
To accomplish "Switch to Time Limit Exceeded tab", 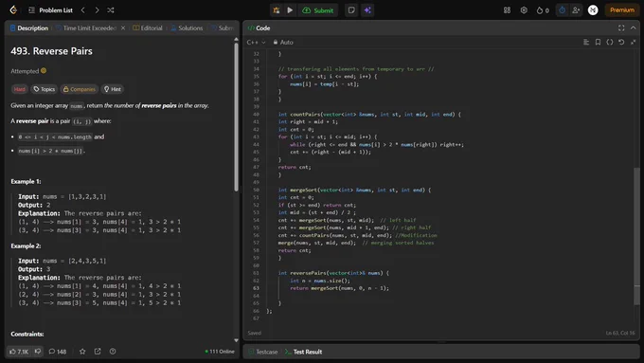I will 86,27.
